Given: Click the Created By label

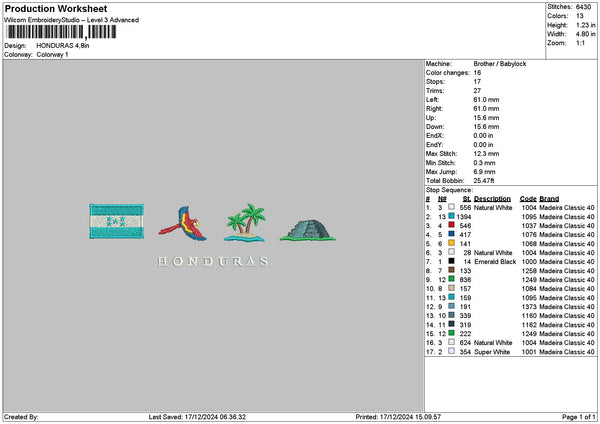Looking at the screenshot, I should [x=21, y=417].
